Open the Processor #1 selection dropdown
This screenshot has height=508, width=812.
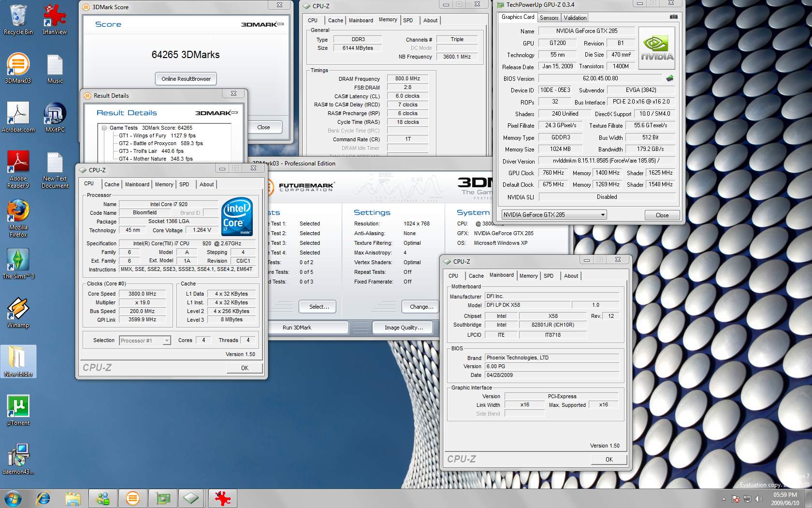(x=145, y=341)
